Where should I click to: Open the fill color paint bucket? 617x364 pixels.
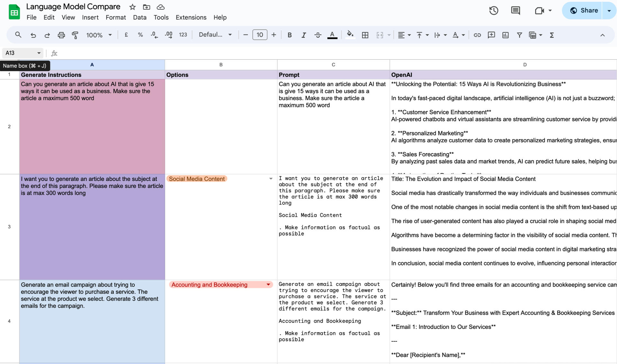(350, 35)
